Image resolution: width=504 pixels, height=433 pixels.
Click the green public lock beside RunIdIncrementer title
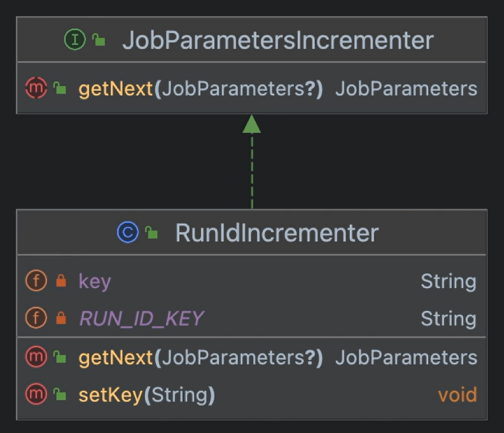tap(151, 233)
